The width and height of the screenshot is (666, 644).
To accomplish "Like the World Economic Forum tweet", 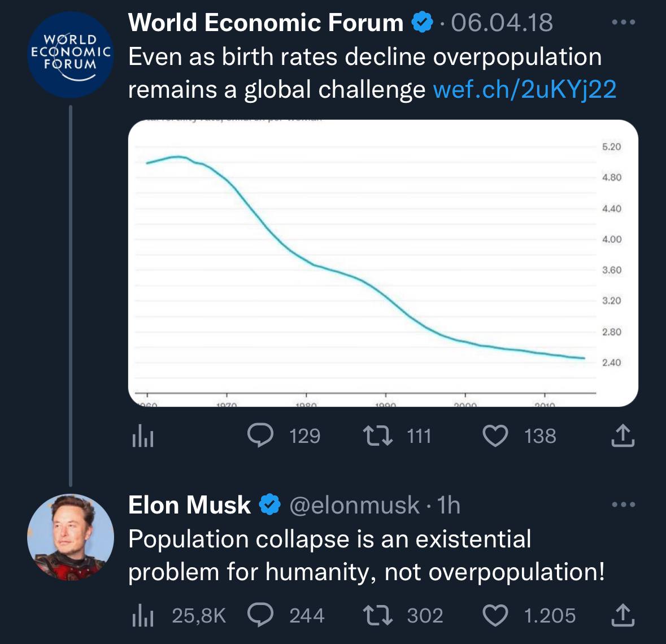I will coord(495,436).
